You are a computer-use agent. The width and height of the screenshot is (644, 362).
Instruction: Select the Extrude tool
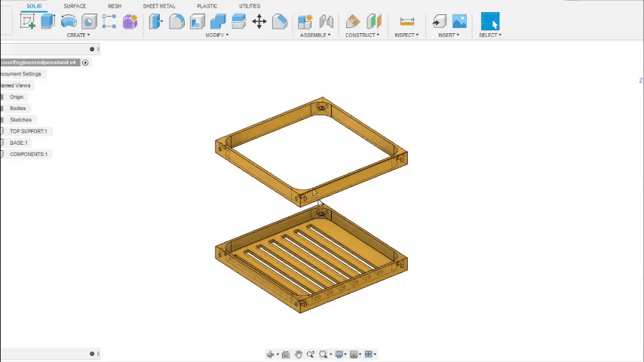48,21
